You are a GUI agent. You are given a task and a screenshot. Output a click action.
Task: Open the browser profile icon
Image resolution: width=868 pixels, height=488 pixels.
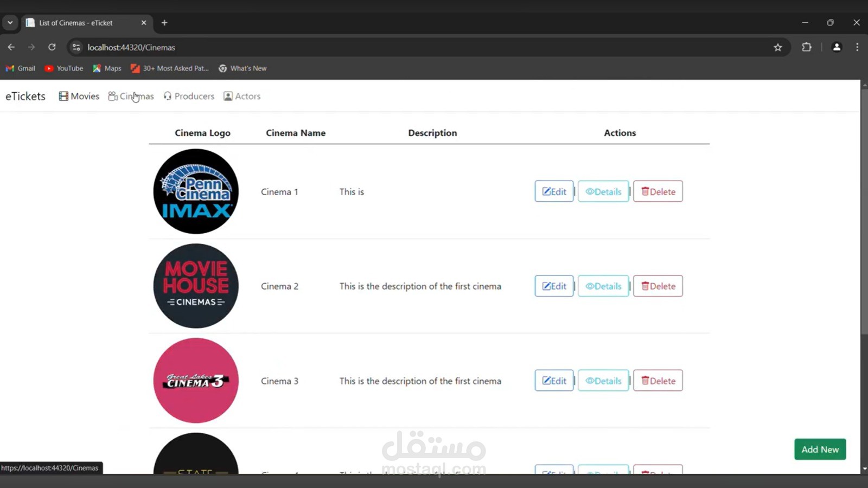click(837, 47)
